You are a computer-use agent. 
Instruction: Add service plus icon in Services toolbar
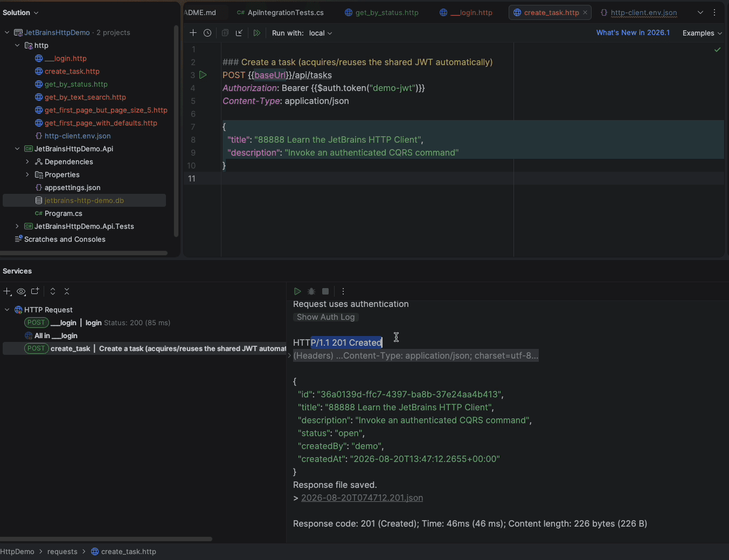[x=7, y=291]
